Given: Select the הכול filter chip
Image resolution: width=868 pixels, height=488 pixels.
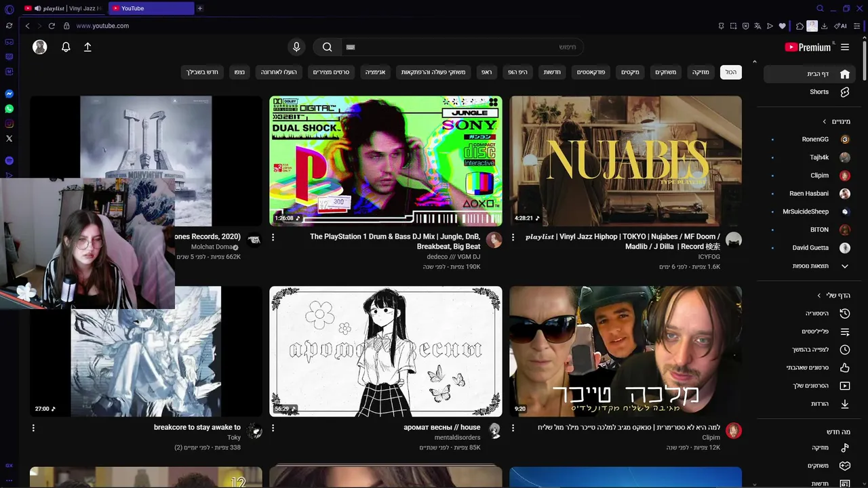Looking at the screenshot, I should pos(730,72).
